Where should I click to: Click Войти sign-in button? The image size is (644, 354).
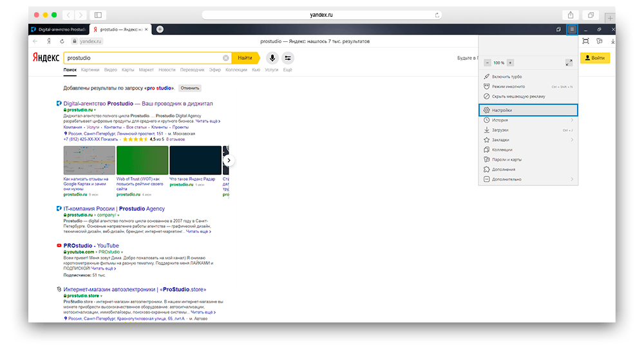point(594,58)
